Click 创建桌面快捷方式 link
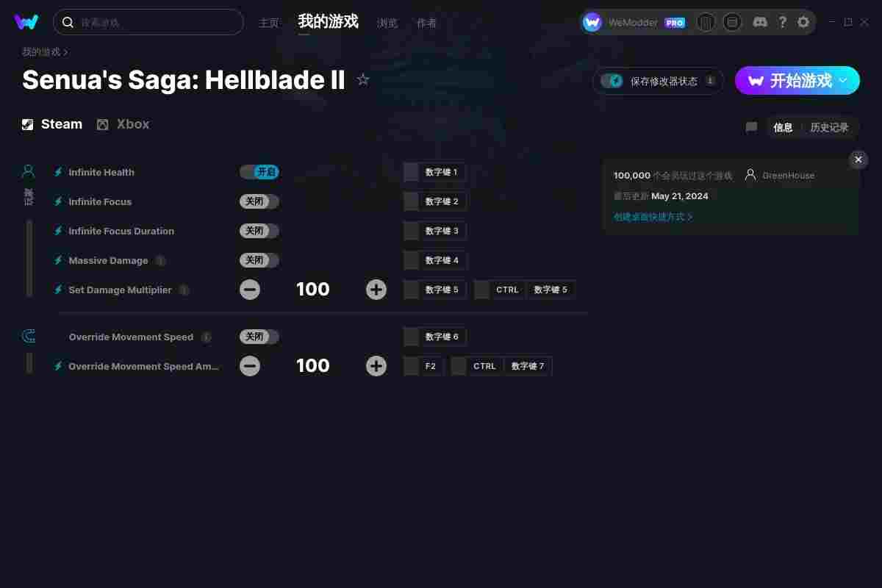The image size is (882, 588). tap(653, 217)
